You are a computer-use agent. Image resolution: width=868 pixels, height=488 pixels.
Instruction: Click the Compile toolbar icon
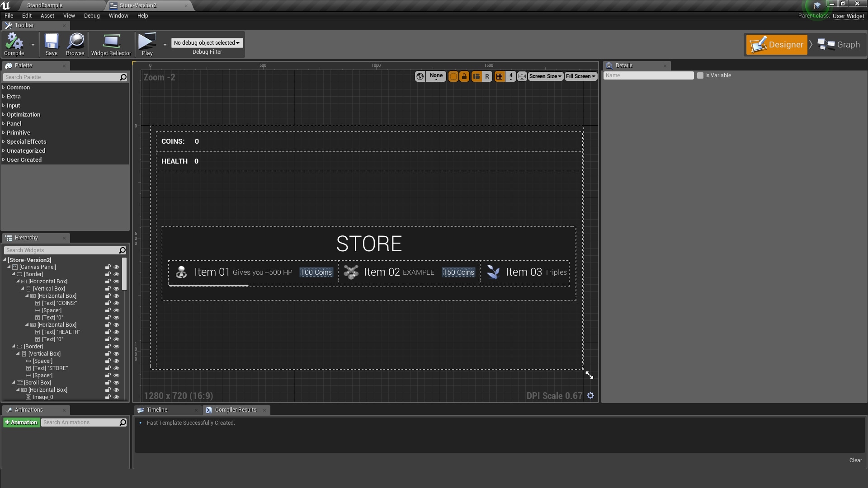click(14, 44)
